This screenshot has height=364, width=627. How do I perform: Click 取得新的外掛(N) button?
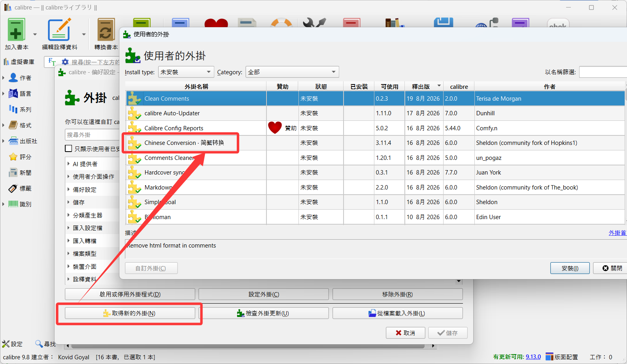(x=130, y=313)
